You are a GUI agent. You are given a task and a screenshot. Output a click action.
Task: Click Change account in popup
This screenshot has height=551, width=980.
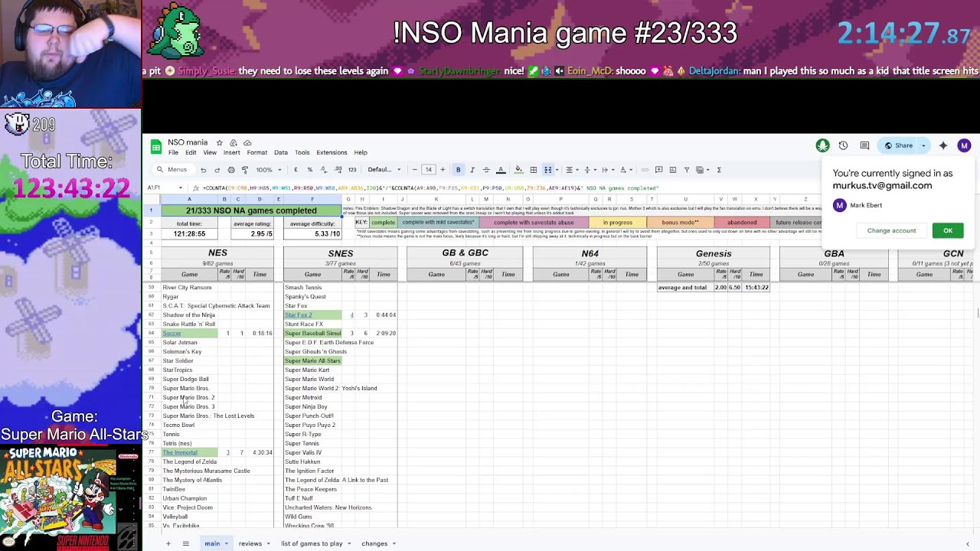point(891,230)
